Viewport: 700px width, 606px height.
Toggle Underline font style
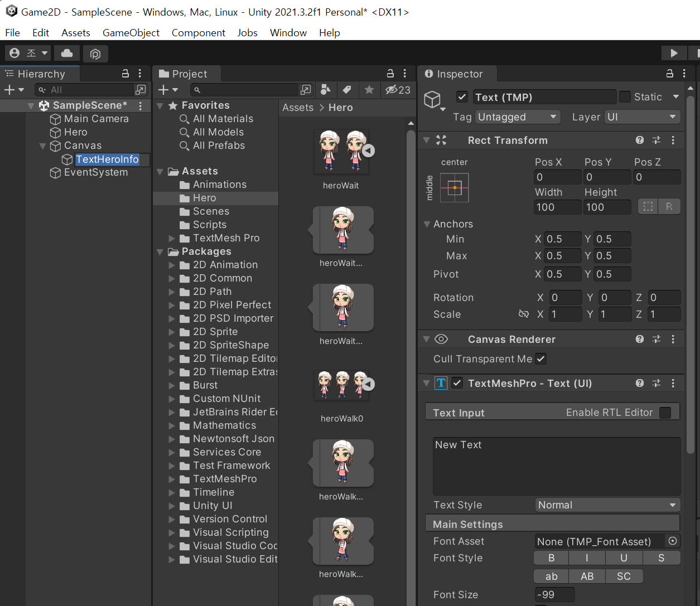click(x=624, y=558)
